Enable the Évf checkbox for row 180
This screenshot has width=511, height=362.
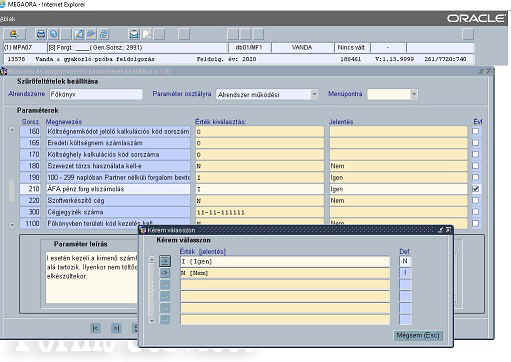pyautogui.click(x=476, y=166)
